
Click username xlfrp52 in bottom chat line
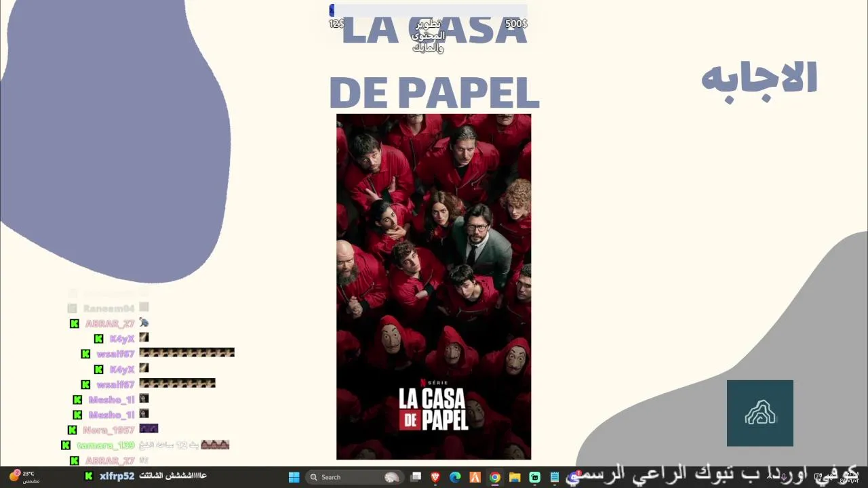pos(117,476)
